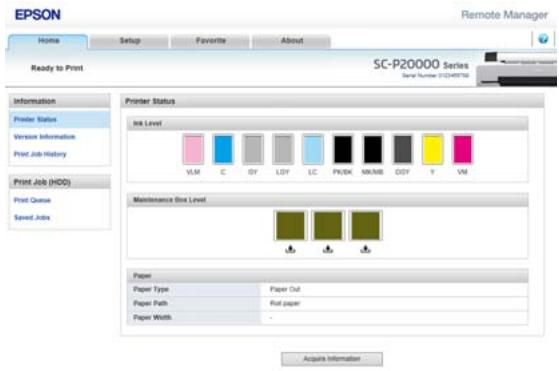Click the Information panel header
This screenshot has width=559, height=371.
click(60, 101)
